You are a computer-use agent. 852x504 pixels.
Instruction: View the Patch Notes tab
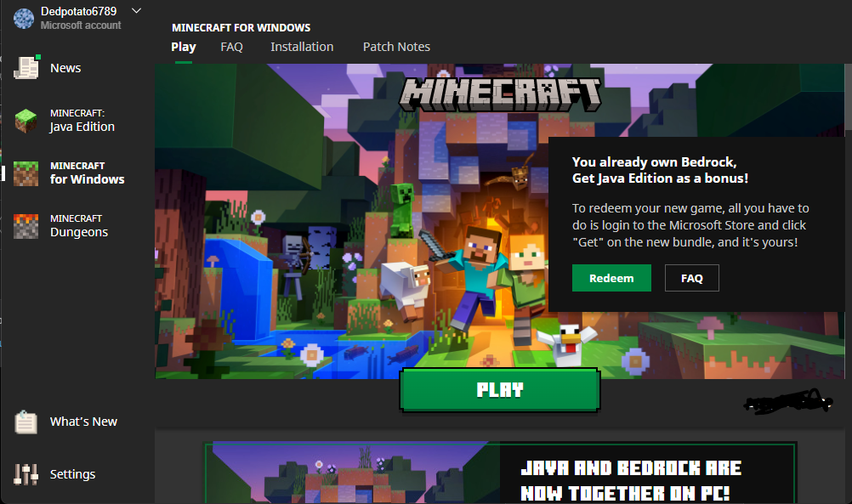(x=396, y=47)
